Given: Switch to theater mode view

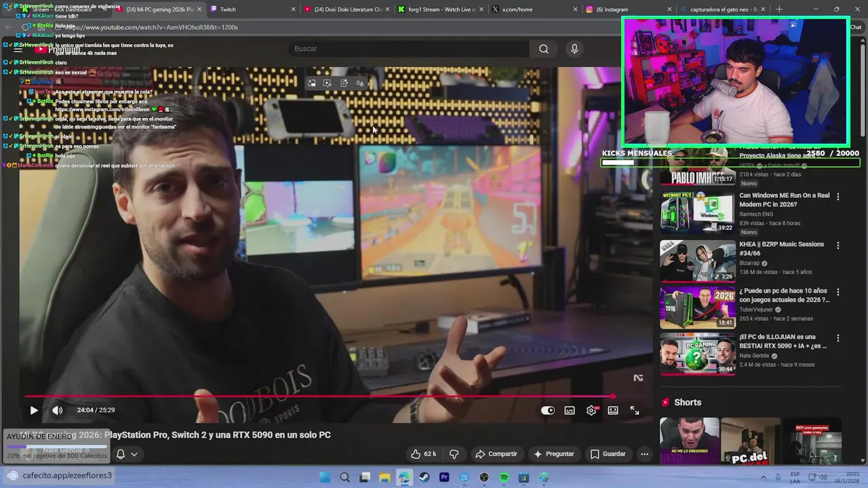Looking at the screenshot, I should click(x=613, y=410).
